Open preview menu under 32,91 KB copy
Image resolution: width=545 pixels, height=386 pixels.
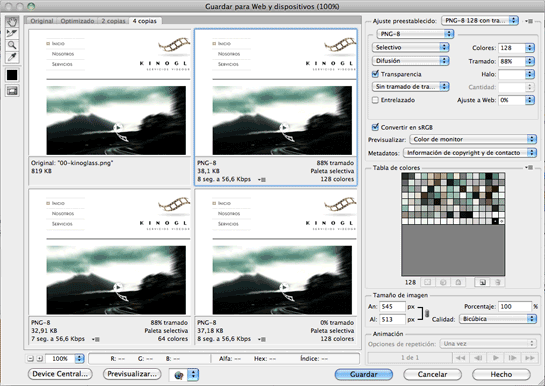click(x=96, y=339)
